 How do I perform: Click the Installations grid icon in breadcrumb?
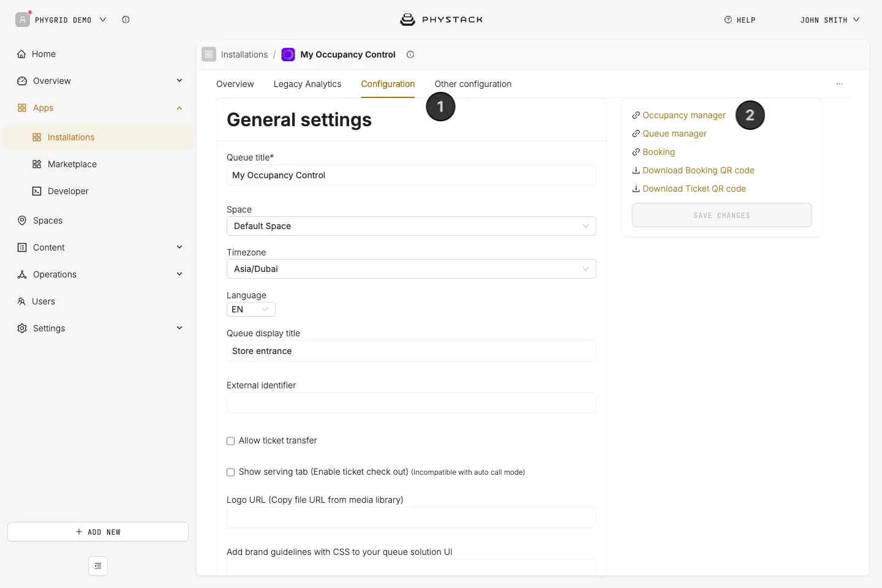click(x=209, y=55)
